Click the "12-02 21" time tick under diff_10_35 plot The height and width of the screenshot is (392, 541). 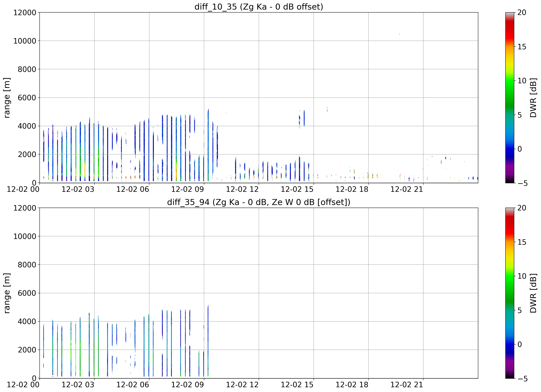pos(407,189)
